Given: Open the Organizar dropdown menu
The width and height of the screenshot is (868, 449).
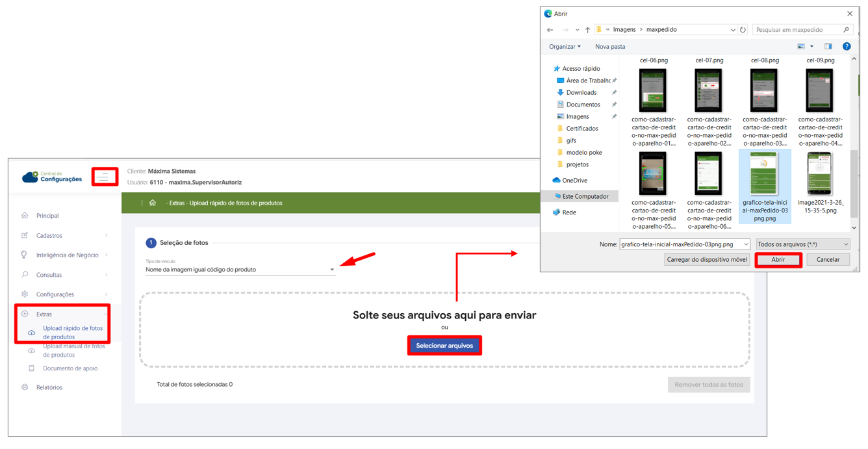Looking at the screenshot, I should [565, 47].
